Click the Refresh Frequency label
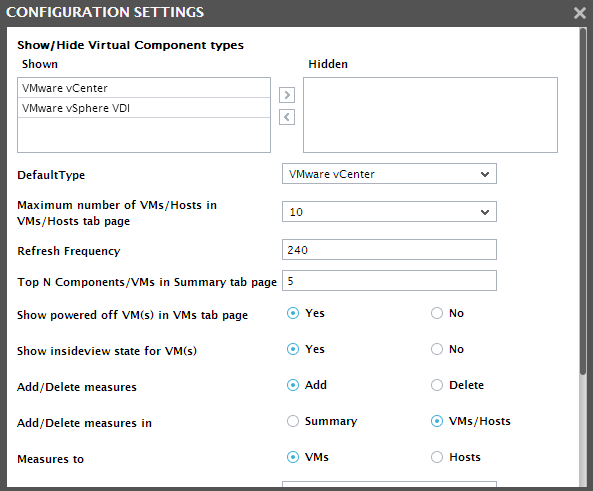Viewport: 593px width, 491px height. coord(69,251)
